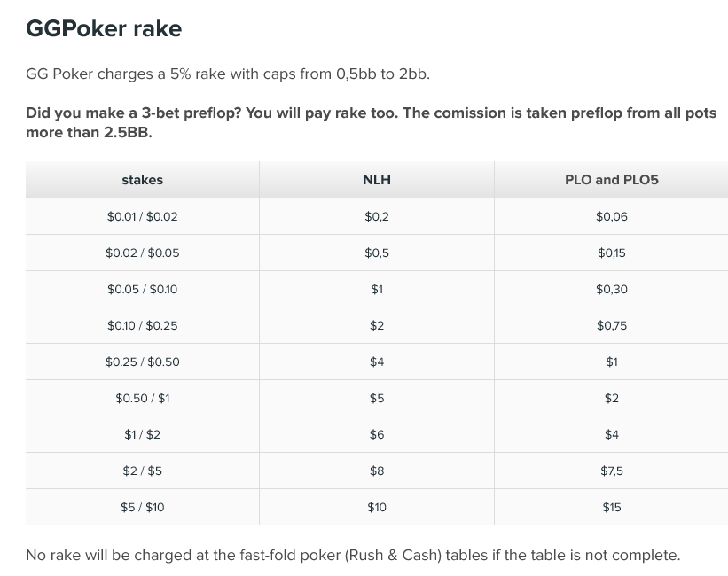Click the "$5 / $10" stakes cell
Screen dimensions: 728x576
pos(142,507)
